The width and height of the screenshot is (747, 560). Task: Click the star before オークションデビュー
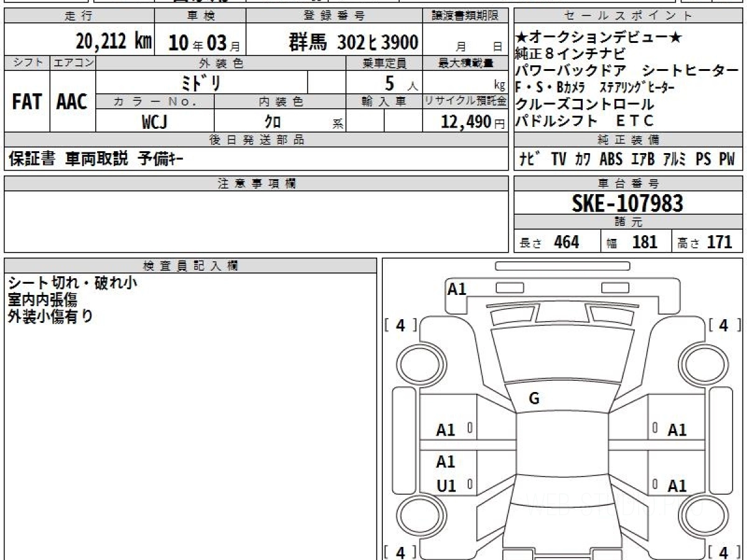click(522, 38)
